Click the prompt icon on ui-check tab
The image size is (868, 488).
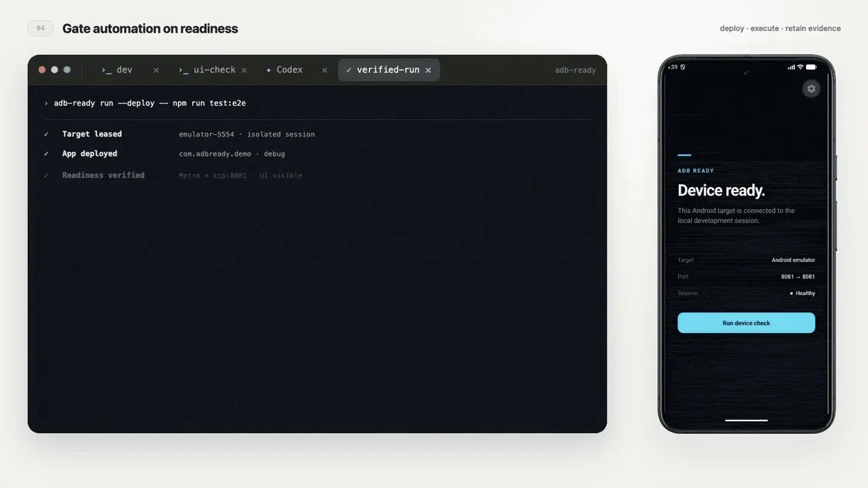coord(183,70)
